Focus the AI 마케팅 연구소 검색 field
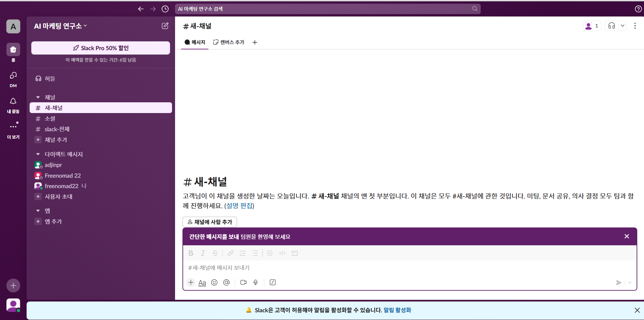This screenshot has width=644, height=320. click(x=328, y=9)
